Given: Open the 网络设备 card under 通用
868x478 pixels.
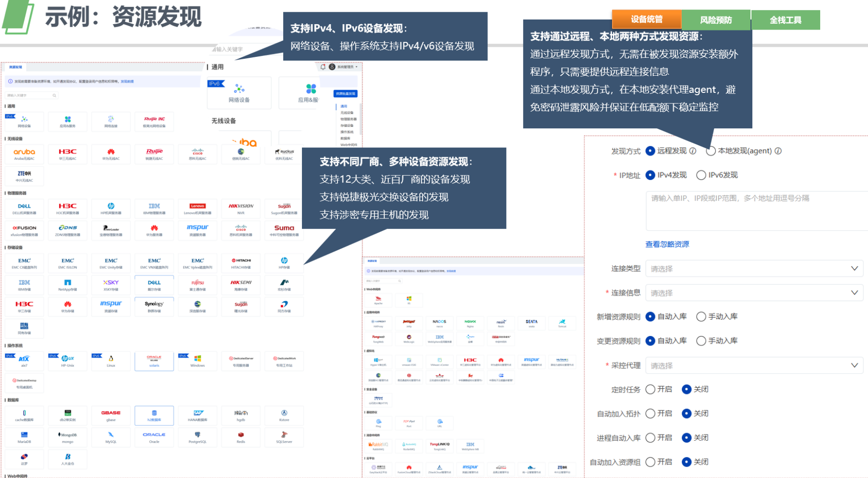Looking at the screenshot, I should coord(24,122).
